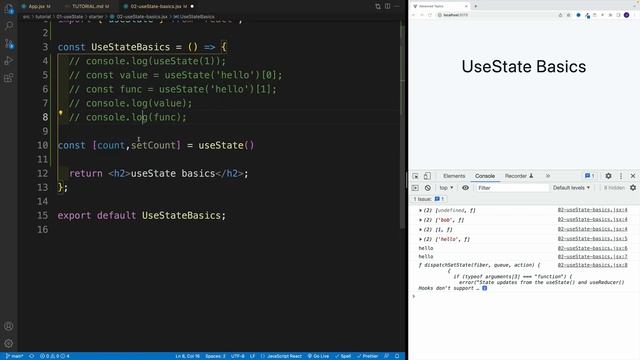This screenshot has width=640, height=360.
Task: Toggle Go Live server in status bar
Action: pyautogui.click(x=318, y=356)
